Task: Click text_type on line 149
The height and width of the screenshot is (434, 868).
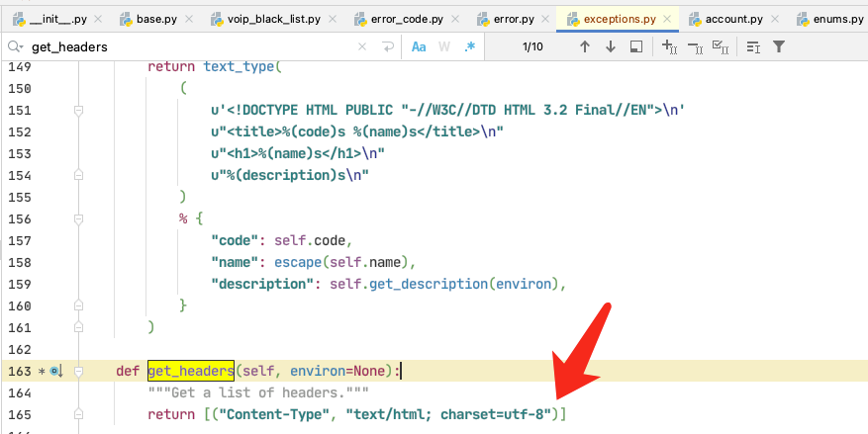Action: coord(240,67)
